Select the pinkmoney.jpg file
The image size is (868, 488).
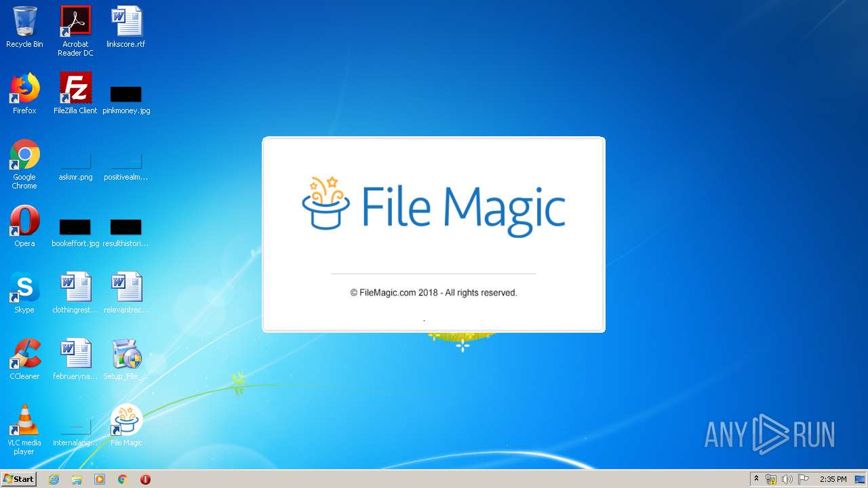click(x=126, y=100)
